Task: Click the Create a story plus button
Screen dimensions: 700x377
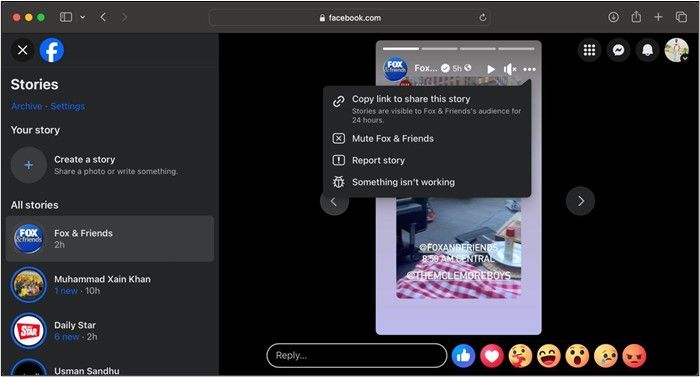Action: pyautogui.click(x=29, y=165)
